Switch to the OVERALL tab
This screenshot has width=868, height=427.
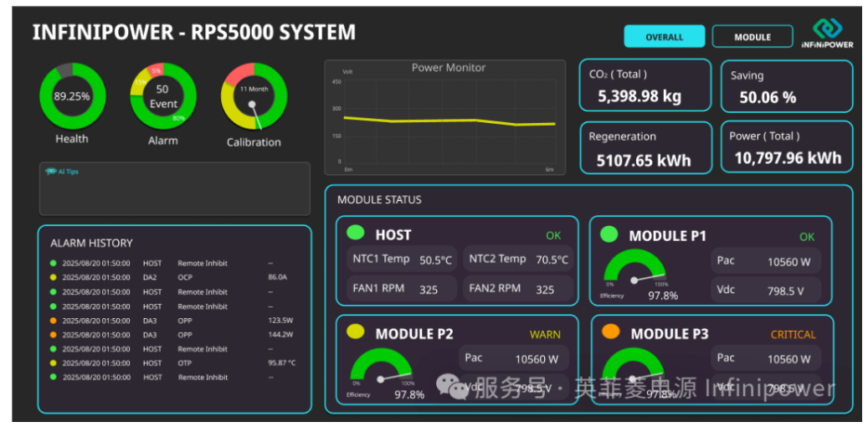(x=664, y=37)
